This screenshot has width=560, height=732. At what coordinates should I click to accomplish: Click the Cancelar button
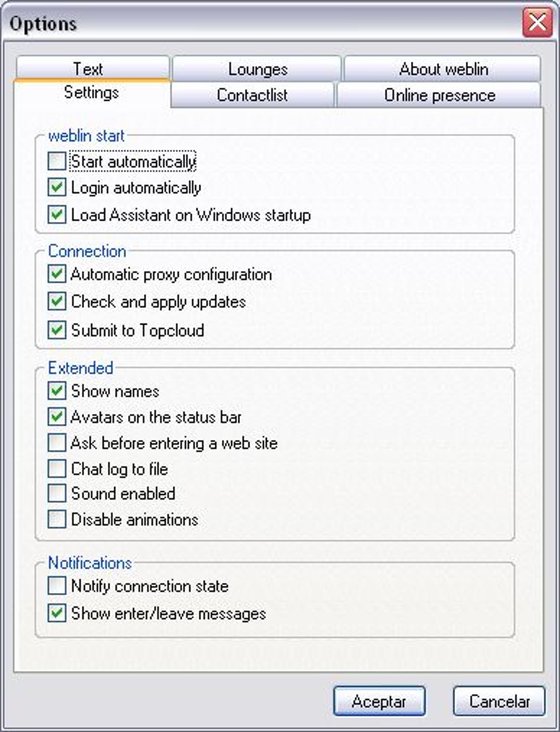click(x=499, y=701)
